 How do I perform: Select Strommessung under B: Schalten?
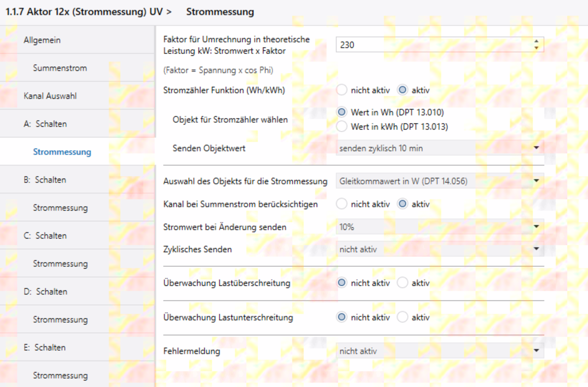point(60,208)
